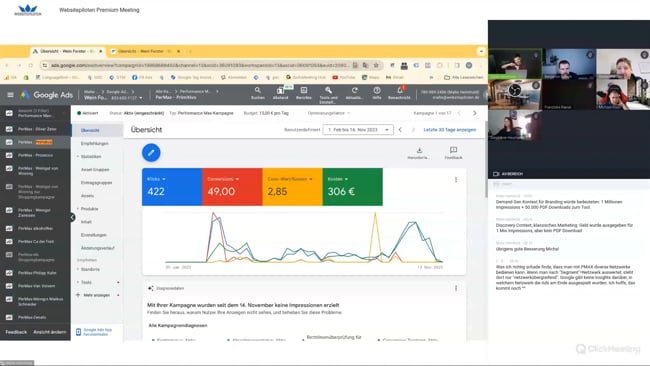The width and height of the screenshot is (650, 366).
Task: Open the Optimierungsfaktor dropdown
Action: click(x=329, y=113)
